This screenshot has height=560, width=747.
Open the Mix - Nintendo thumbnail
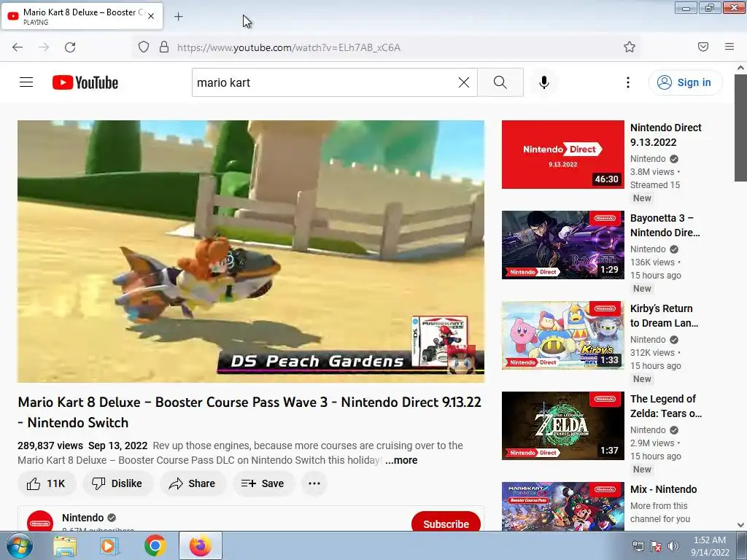click(x=562, y=507)
